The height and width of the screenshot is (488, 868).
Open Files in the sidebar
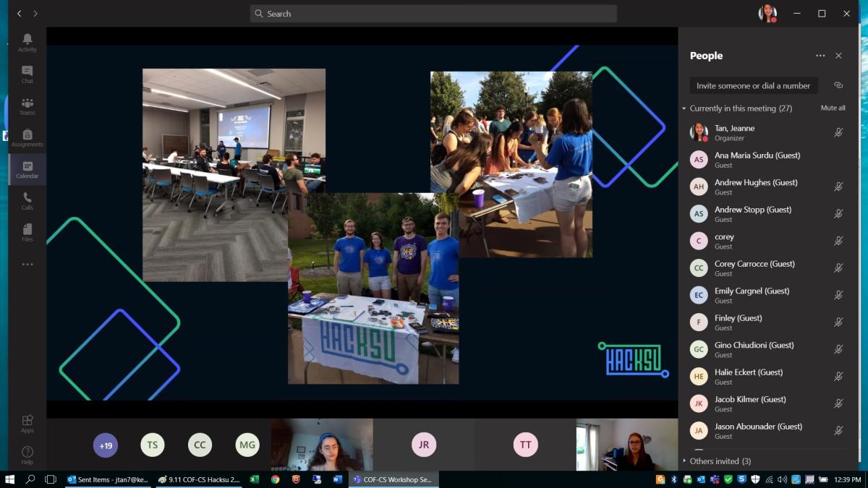click(x=27, y=233)
